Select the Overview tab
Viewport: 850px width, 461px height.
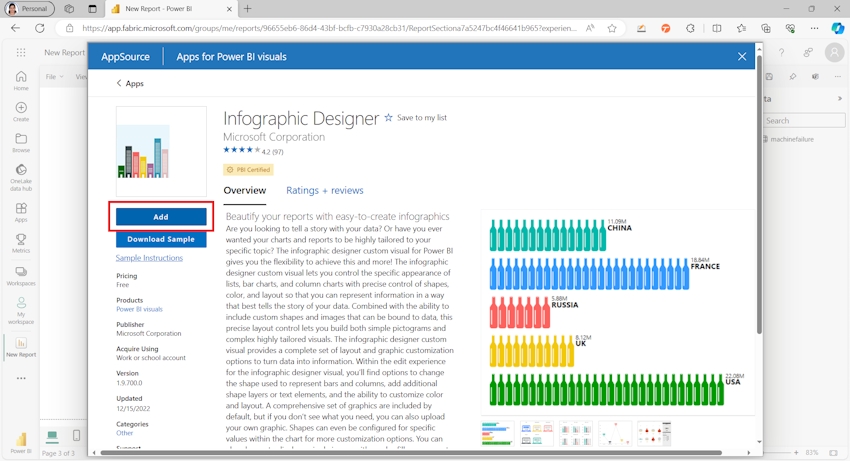[244, 190]
